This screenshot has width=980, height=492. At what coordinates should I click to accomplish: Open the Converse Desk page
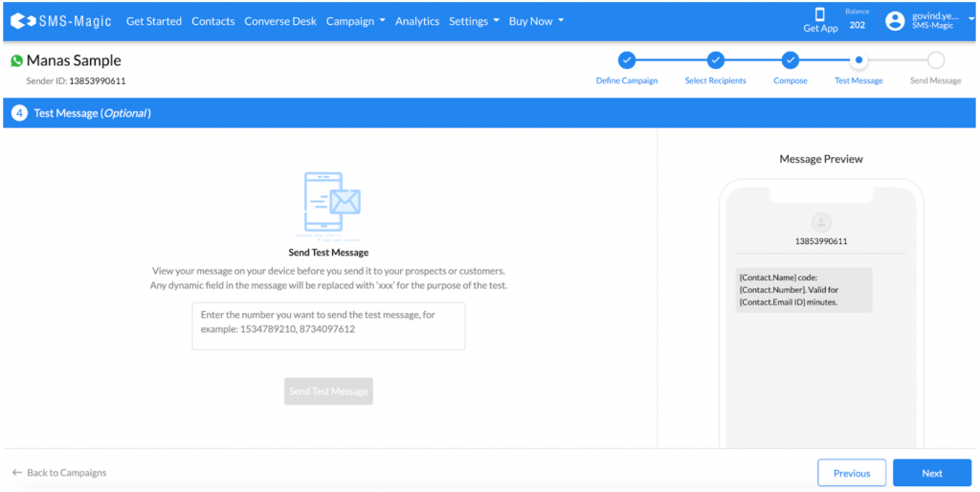[280, 21]
